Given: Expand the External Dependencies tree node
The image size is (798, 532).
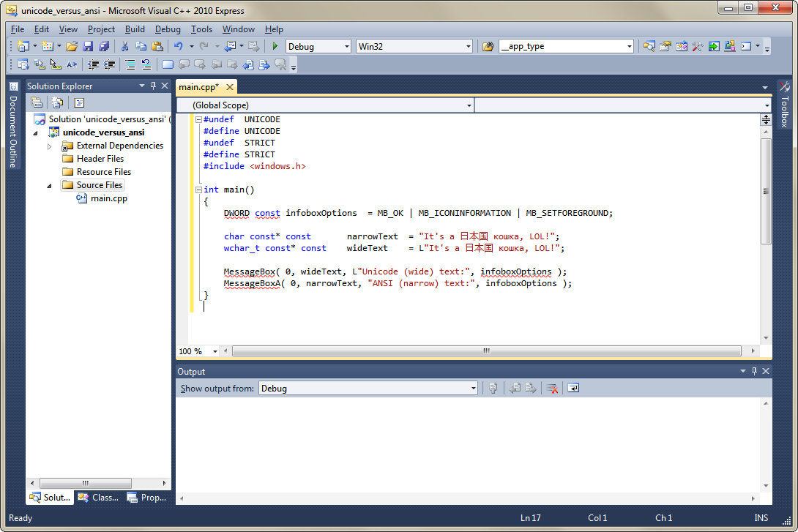Looking at the screenshot, I should [50, 146].
